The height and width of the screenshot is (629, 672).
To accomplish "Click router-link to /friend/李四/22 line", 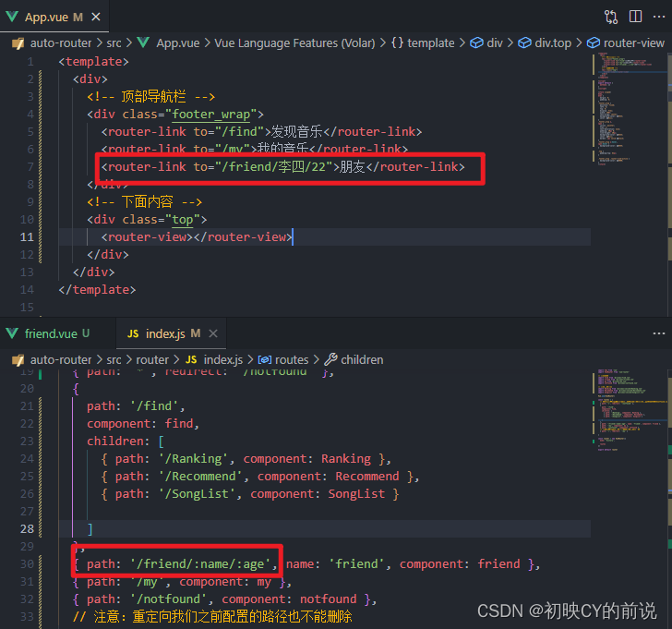I will (282, 167).
